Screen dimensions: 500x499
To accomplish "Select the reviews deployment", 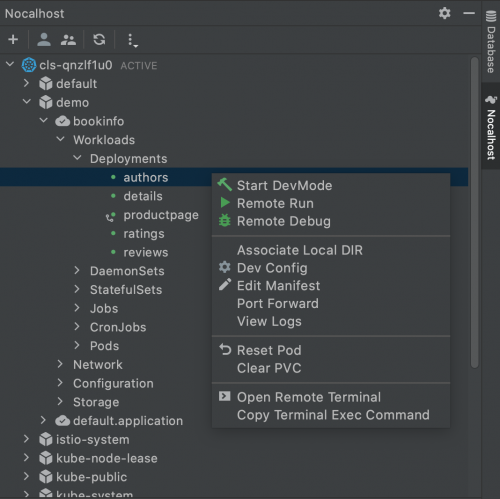I will coord(146,252).
